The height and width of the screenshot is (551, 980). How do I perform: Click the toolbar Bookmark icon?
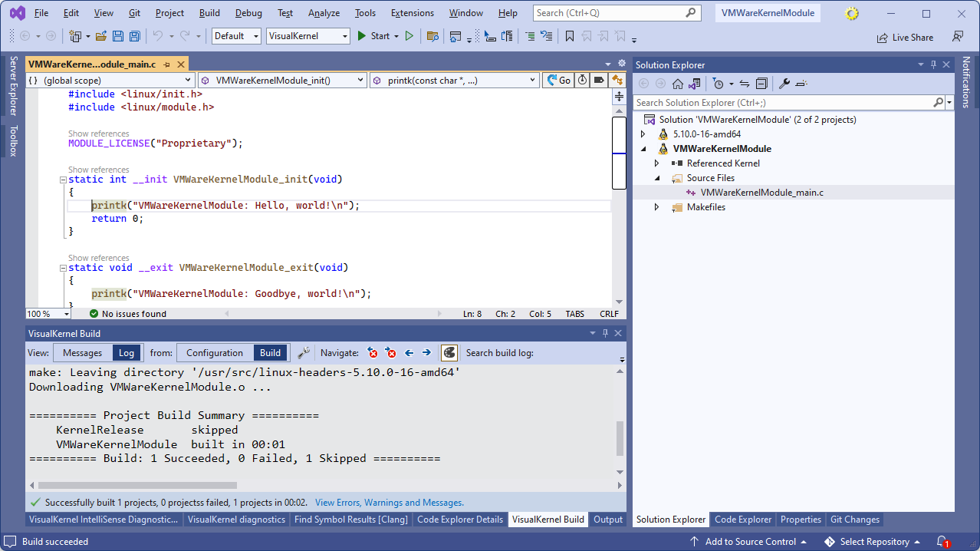tap(569, 36)
